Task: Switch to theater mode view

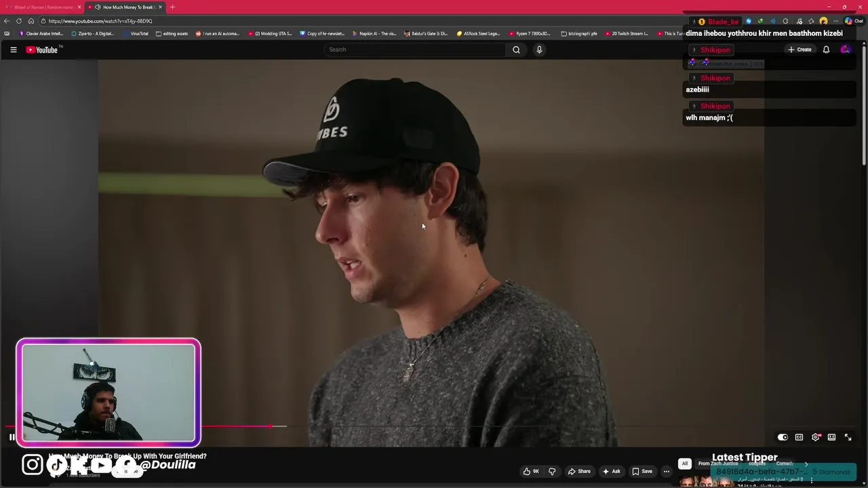Action: click(x=831, y=437)
